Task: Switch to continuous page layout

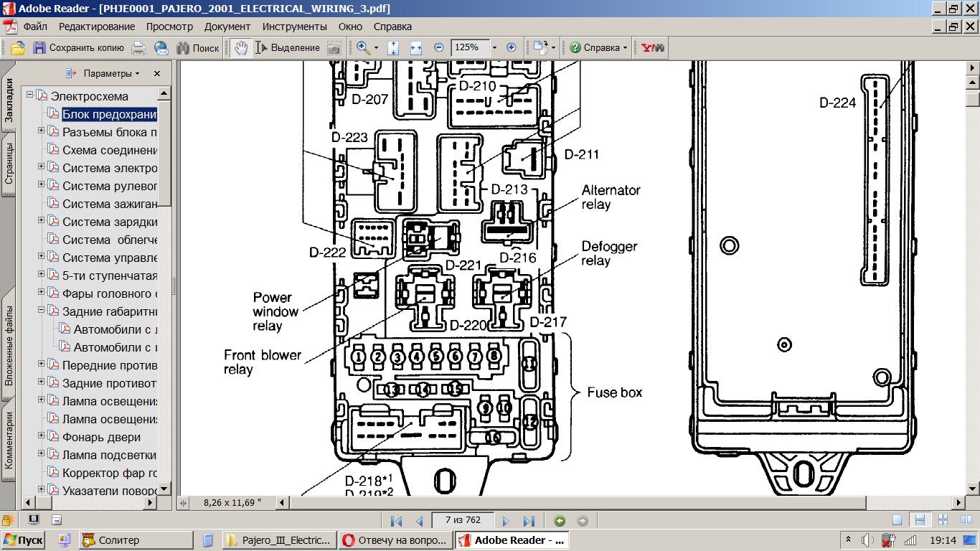Action: 920,520
